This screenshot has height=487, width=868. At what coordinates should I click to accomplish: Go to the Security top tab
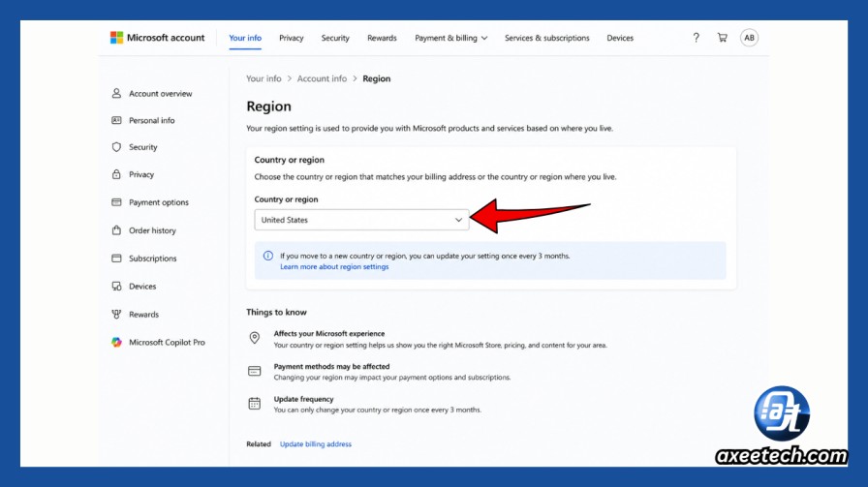tap(335, 38)
